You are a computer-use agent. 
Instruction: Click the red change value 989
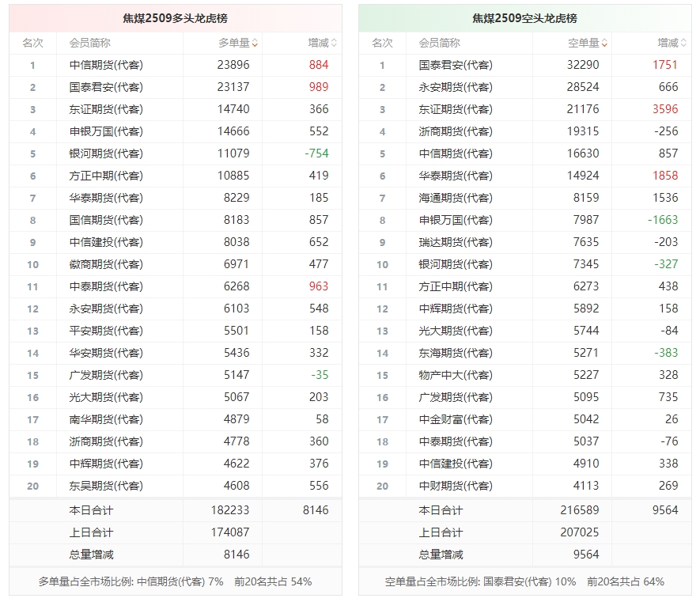(x=319, y=87)
